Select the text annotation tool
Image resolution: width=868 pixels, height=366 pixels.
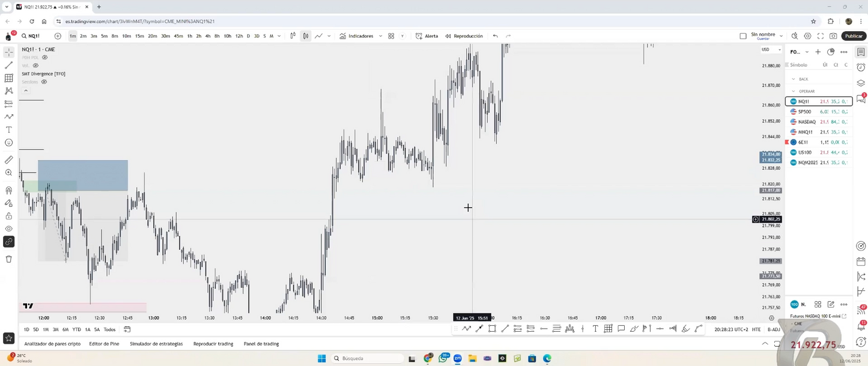point(9,129)
